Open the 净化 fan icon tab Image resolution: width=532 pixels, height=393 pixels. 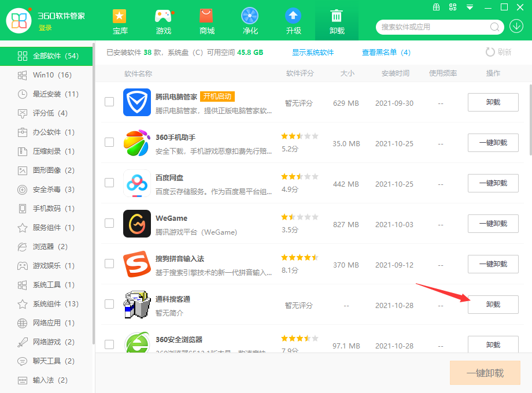pyautogui.click(x=250, y=22)
